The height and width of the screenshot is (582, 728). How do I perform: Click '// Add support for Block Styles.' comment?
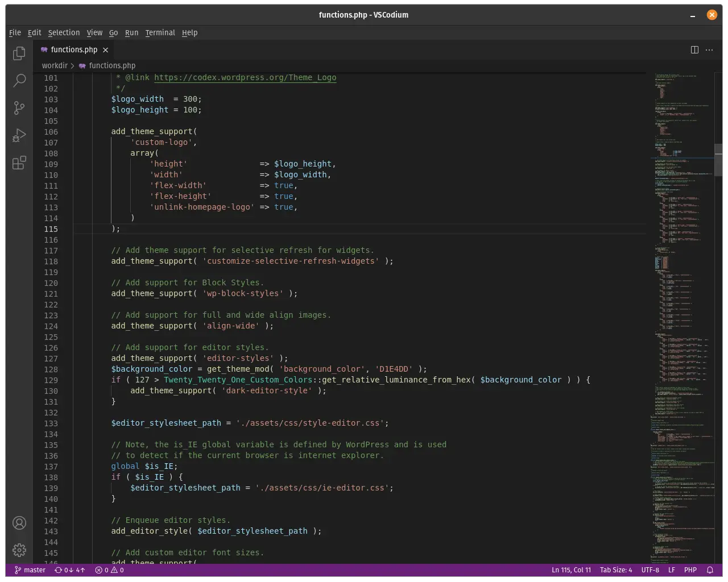(x=188, y=283)
